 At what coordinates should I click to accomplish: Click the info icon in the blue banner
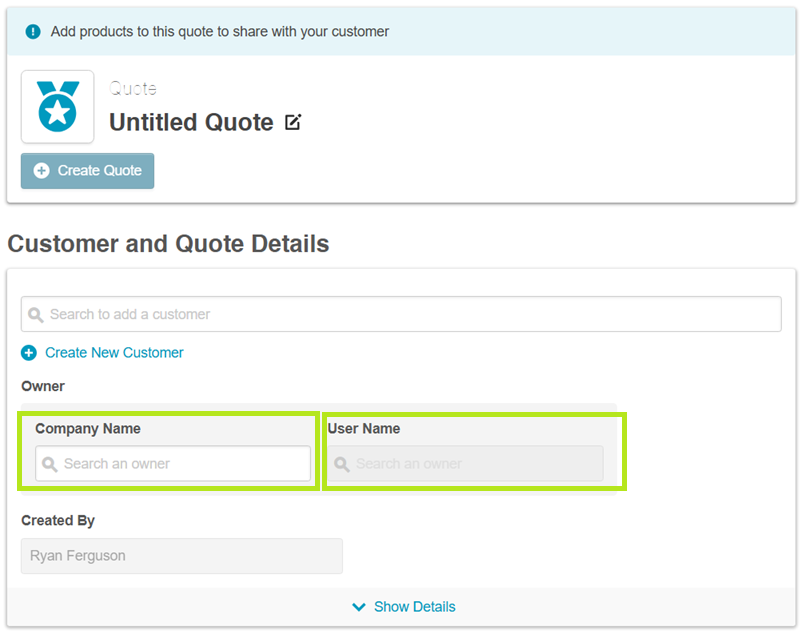point(33,31)
